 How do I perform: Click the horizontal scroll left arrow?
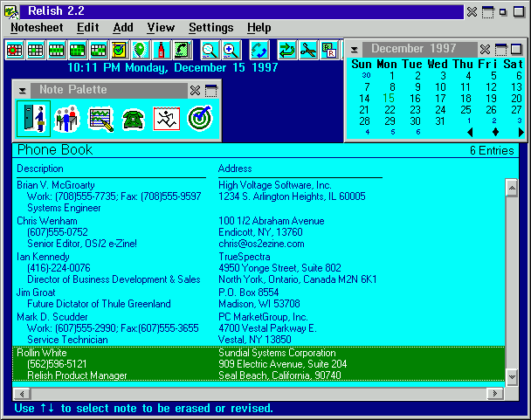tap(22, 394)
